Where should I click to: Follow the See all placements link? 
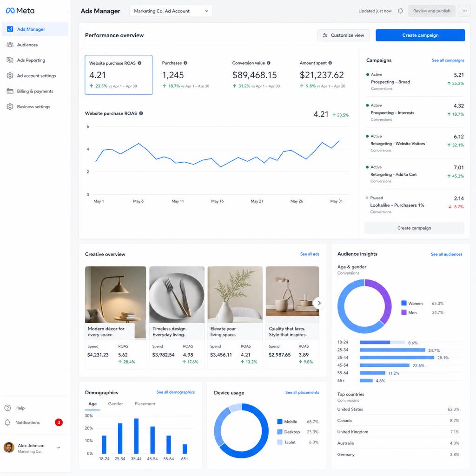(x=302, y=392)
